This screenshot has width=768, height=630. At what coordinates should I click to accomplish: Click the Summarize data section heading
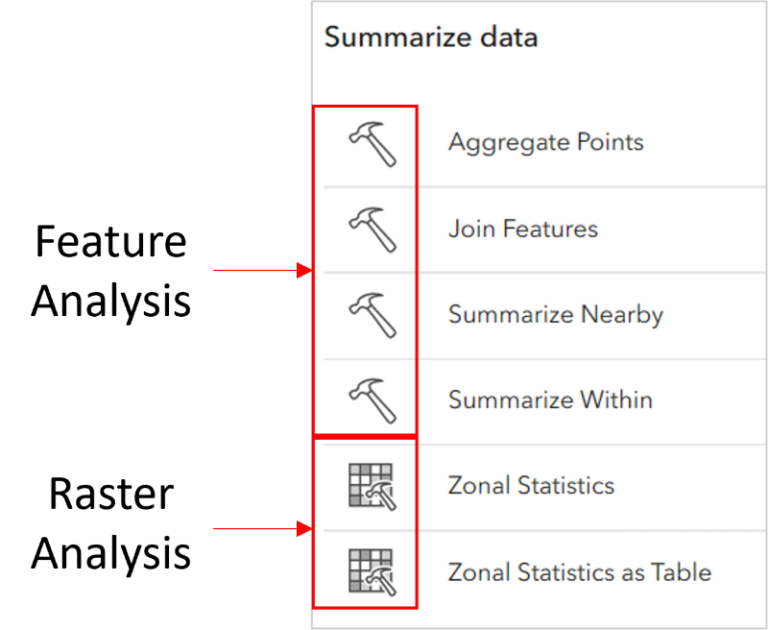[431, 37]
